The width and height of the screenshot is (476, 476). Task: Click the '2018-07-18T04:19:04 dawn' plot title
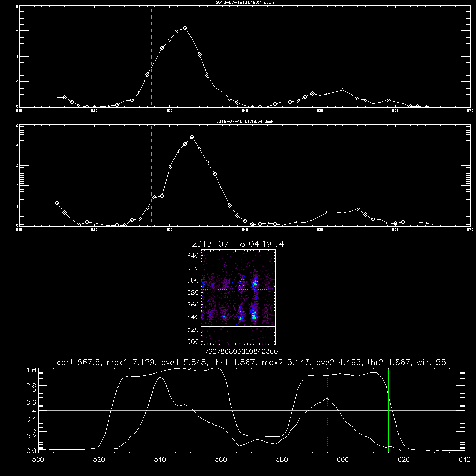[x=245, y=2]
